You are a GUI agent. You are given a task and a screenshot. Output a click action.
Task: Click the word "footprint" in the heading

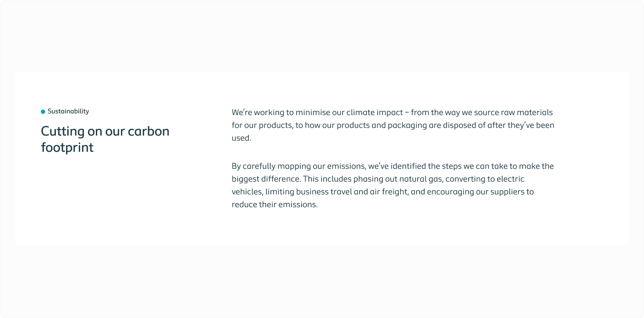point(67,147)
